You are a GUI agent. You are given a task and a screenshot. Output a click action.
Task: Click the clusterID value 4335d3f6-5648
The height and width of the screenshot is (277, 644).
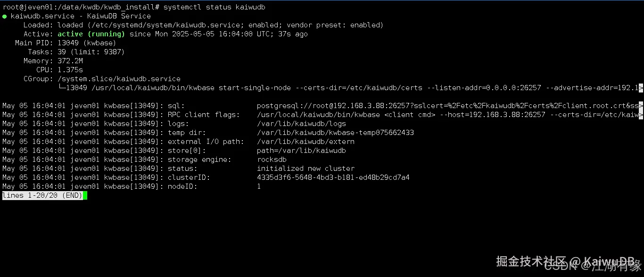tap(333, 177)
